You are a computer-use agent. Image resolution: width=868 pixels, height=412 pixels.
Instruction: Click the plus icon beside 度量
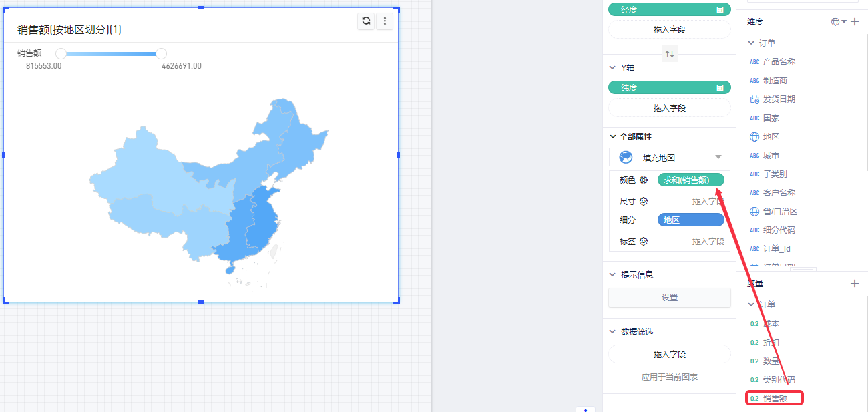pos(855,284)
